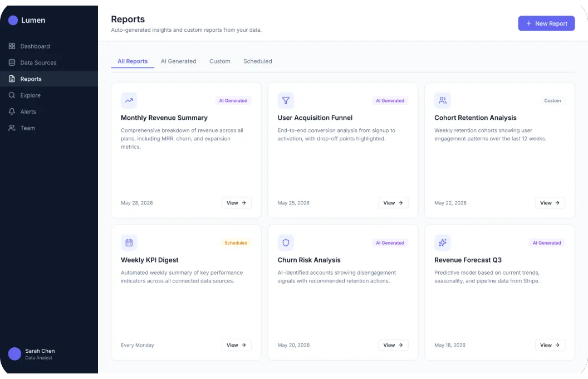Switch to the AI Generated tab
Screen dimensions: 588x379
[x=179, y=61]
